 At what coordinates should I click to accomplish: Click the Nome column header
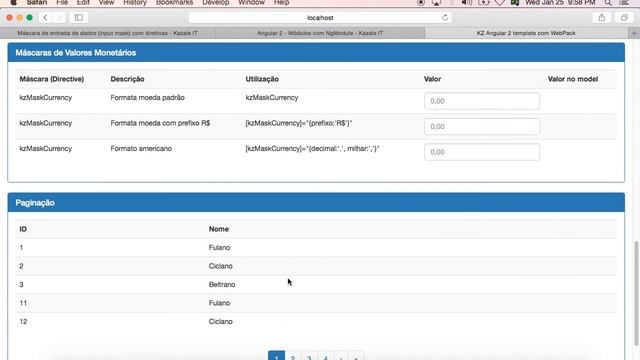218,229
